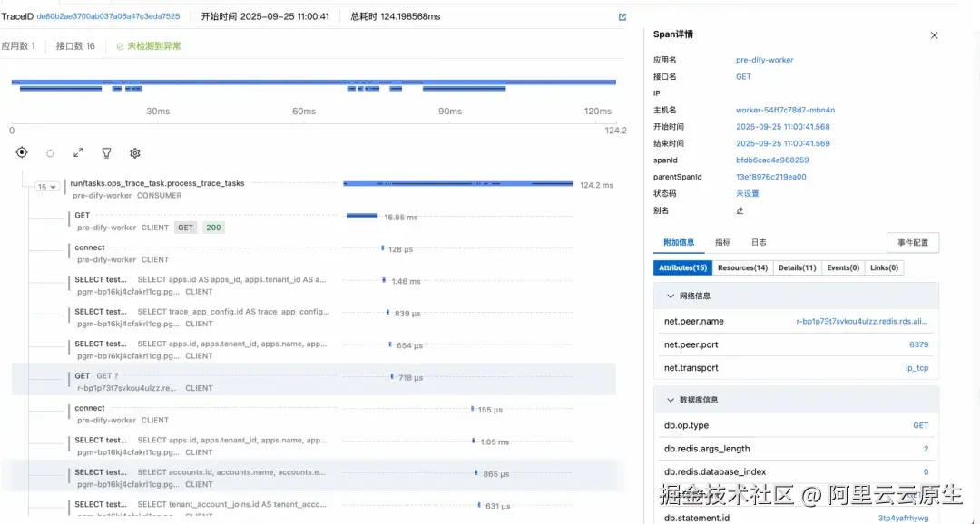Switch to the 附加信息 tab

679,242
